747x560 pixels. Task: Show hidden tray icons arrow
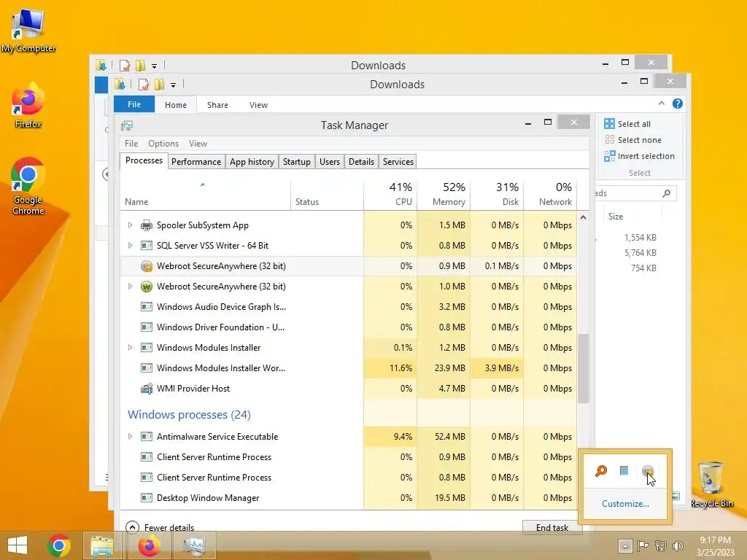point(625,546)
